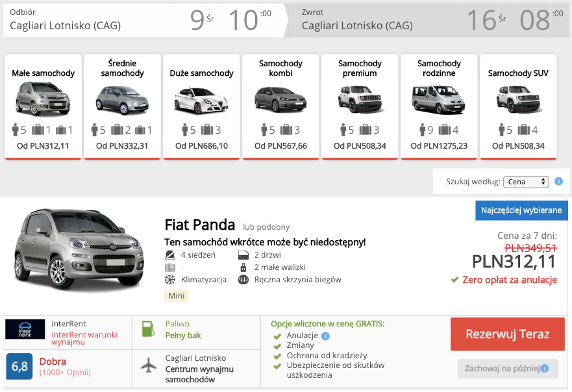Click the large Fiat Panda photo
572x392 pixels.
[x=79, y=249]
